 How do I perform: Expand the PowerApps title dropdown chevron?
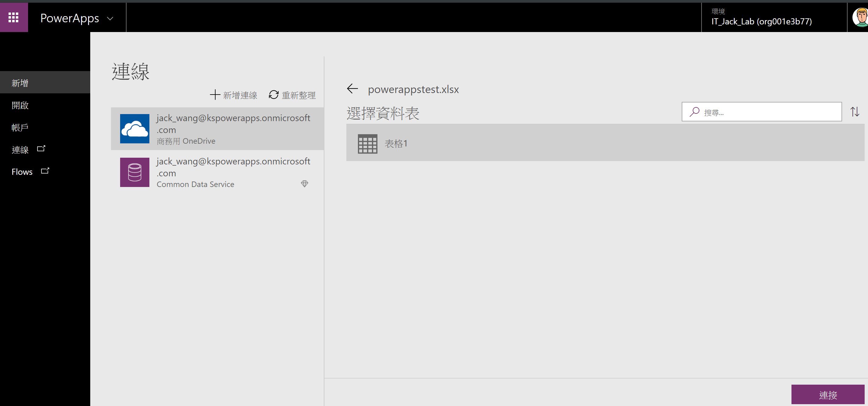point(110,19)
